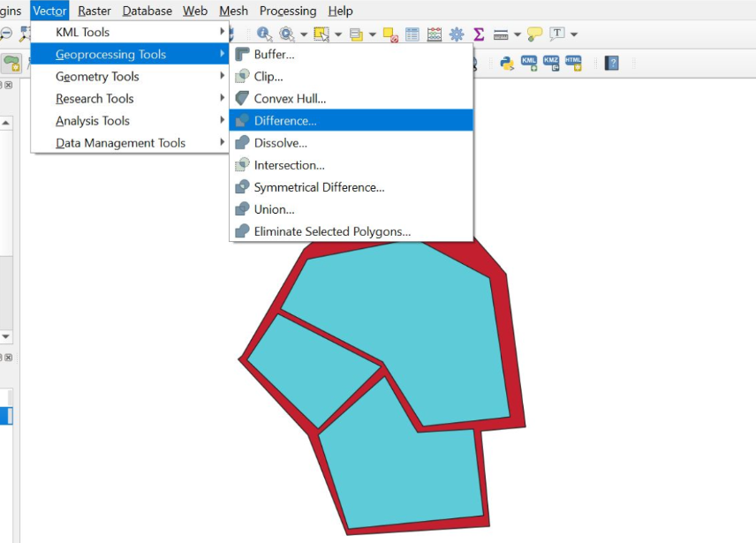
Task: Open the Run Feature Action dropdown arrow
Action: [x=304, y=34]
